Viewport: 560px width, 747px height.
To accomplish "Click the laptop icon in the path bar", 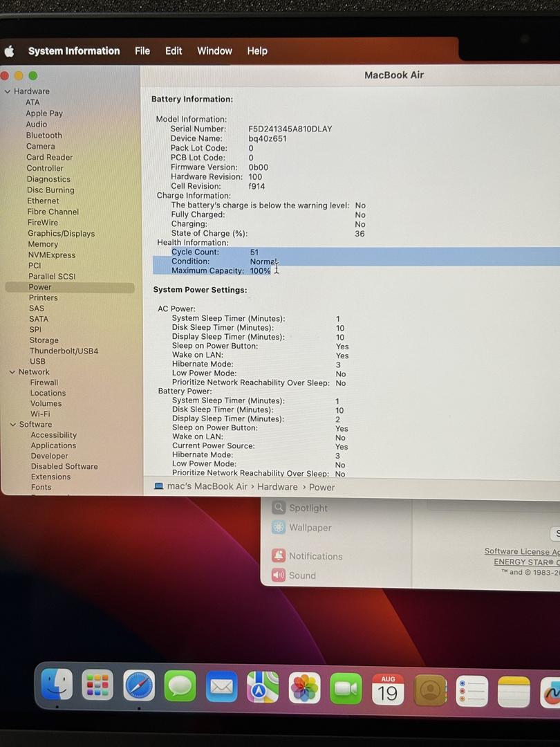I will click(x=159, y=486).
